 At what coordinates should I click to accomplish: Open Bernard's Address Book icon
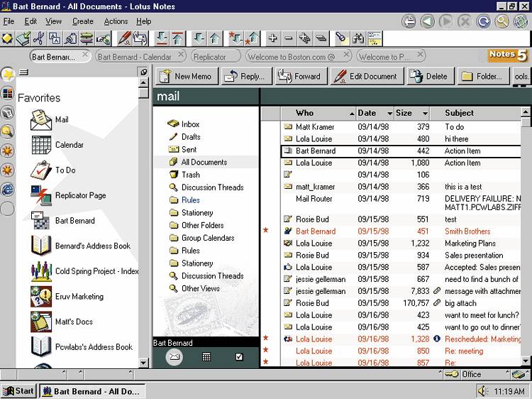click(41, 246)
